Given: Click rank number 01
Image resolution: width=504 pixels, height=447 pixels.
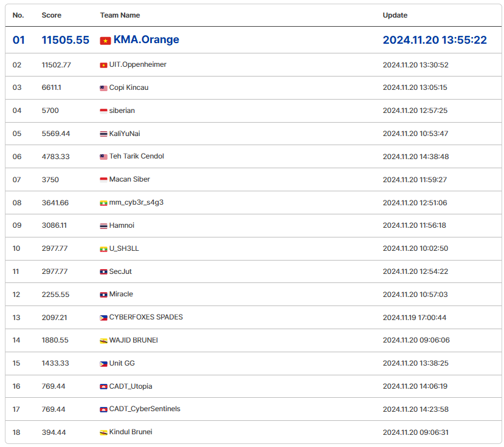Looking at the screenshot, I should 19,40.
